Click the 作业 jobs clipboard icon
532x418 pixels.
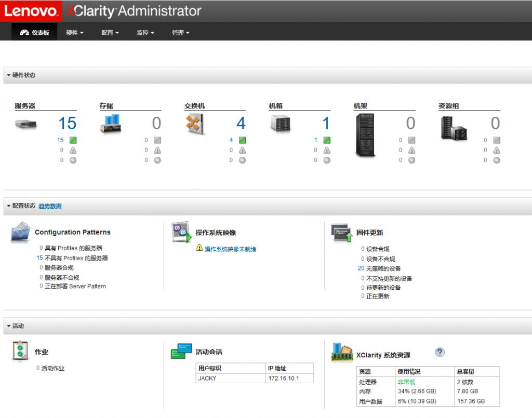point(20,351)
